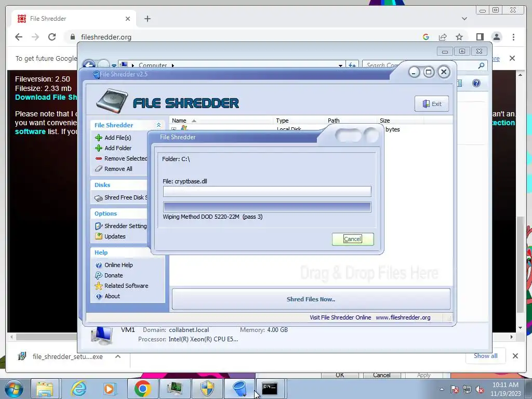Click the muted volume tray icon
This screenshot has width=532, height=399.
[480, 390]
